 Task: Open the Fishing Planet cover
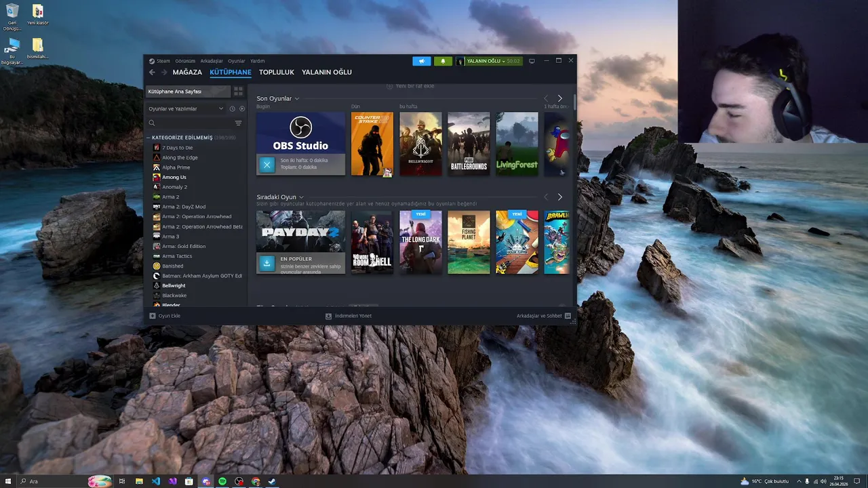pos(469,243)
